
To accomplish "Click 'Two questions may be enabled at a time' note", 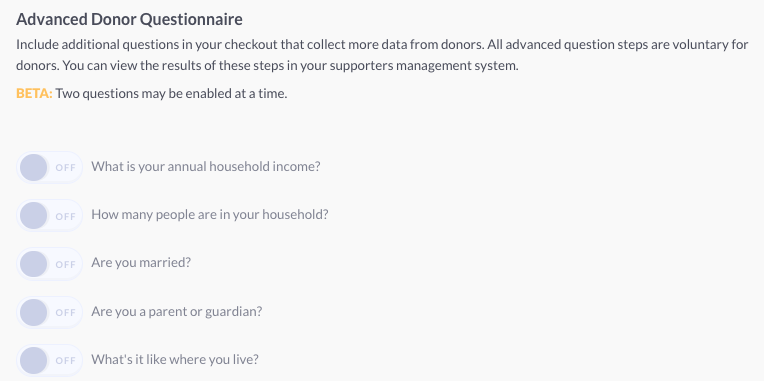I will (x=171, y=94).
